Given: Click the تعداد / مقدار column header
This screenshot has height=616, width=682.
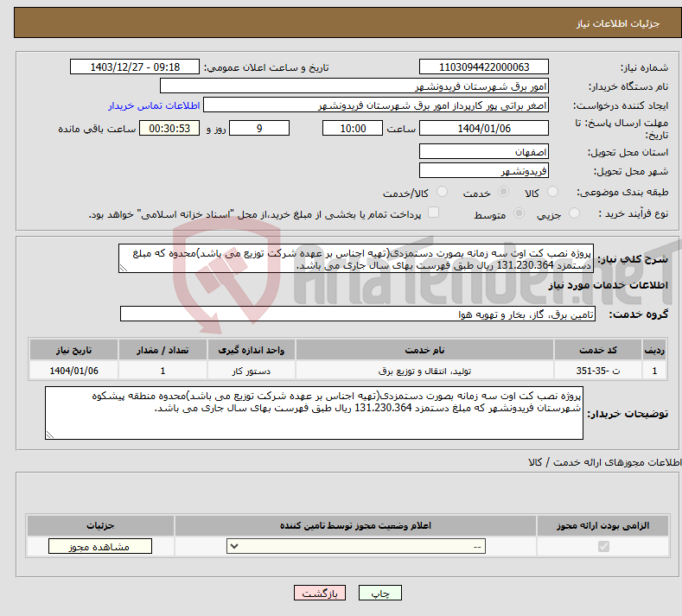Looking at the screenshot, I should (163, 350).
